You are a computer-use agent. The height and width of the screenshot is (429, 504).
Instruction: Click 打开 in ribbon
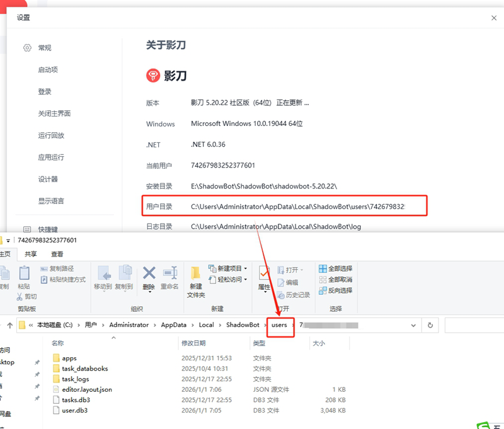pyautogui.click(x=290, y=270)
